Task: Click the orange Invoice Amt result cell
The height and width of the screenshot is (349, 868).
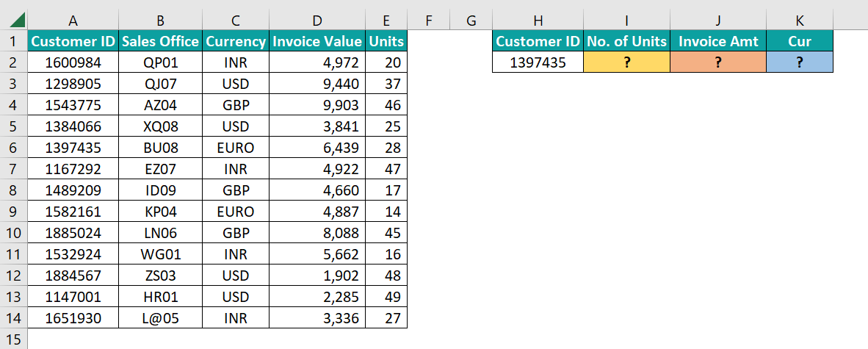Action: (718, 62)
